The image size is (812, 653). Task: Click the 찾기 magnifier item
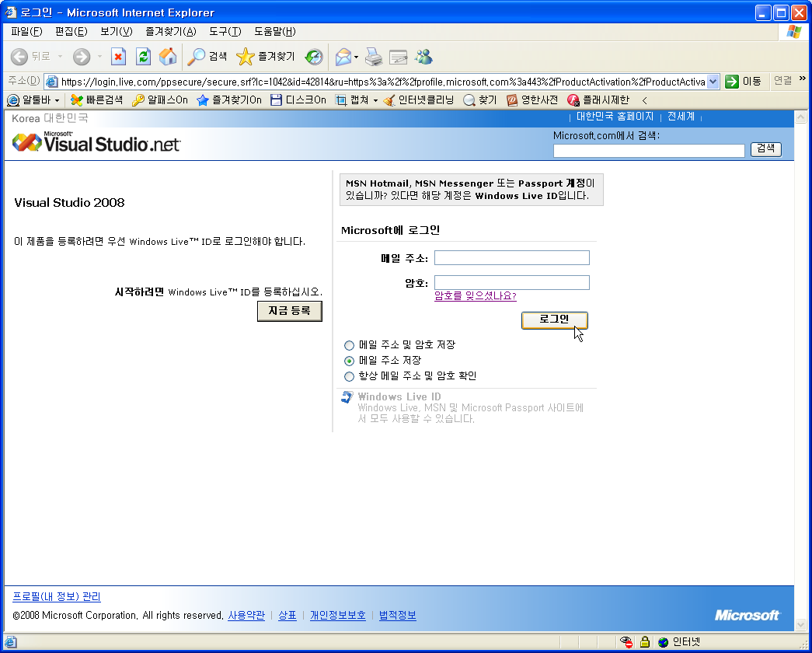479,100
